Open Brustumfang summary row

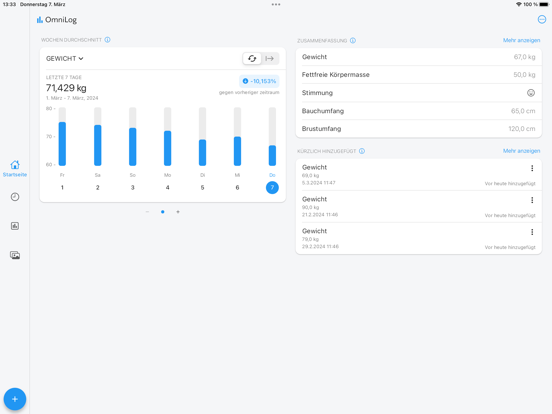(419, 128)
